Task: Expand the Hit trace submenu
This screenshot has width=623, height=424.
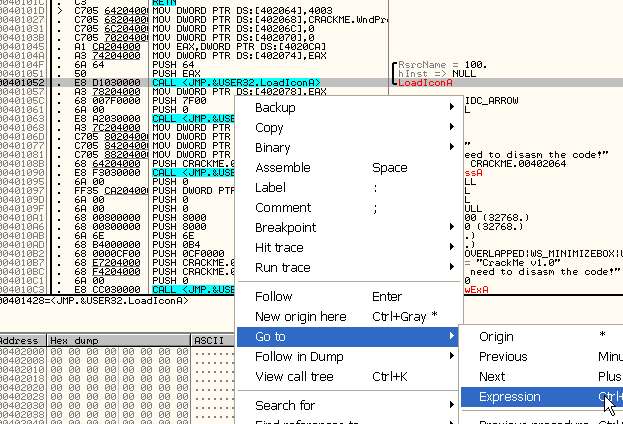Action: point(280,247)
